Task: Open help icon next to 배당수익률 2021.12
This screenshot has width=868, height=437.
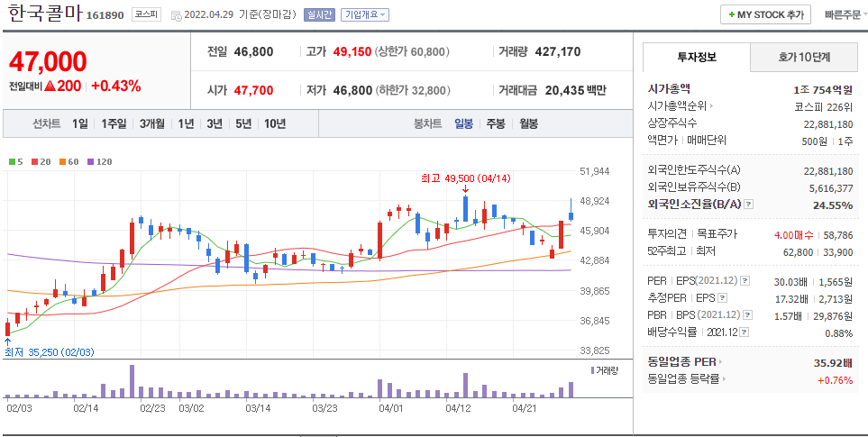Action: [x=745, y=332]
